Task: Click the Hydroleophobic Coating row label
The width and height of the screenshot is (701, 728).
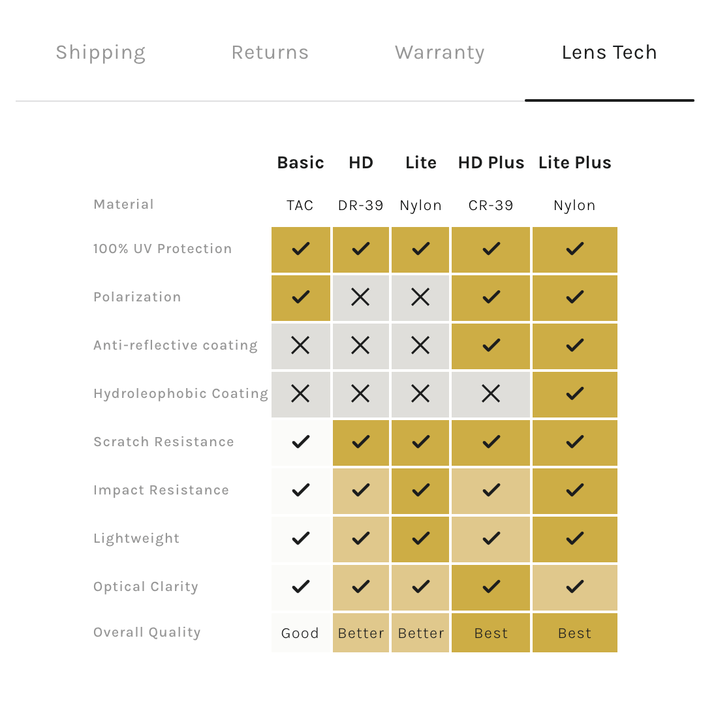Action: (181, 394)
